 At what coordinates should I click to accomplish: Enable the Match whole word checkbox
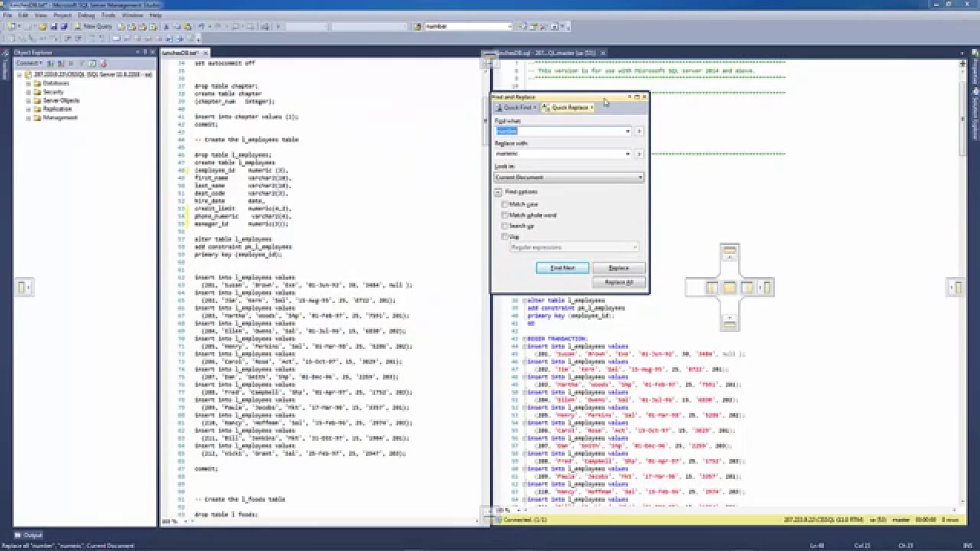point(505,215)
